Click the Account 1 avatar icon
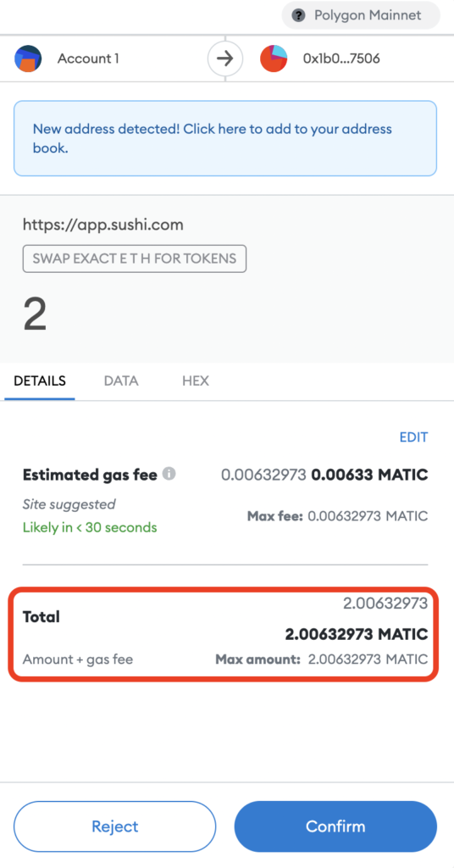Screen dimensions: 454x868 coord(28,58)
